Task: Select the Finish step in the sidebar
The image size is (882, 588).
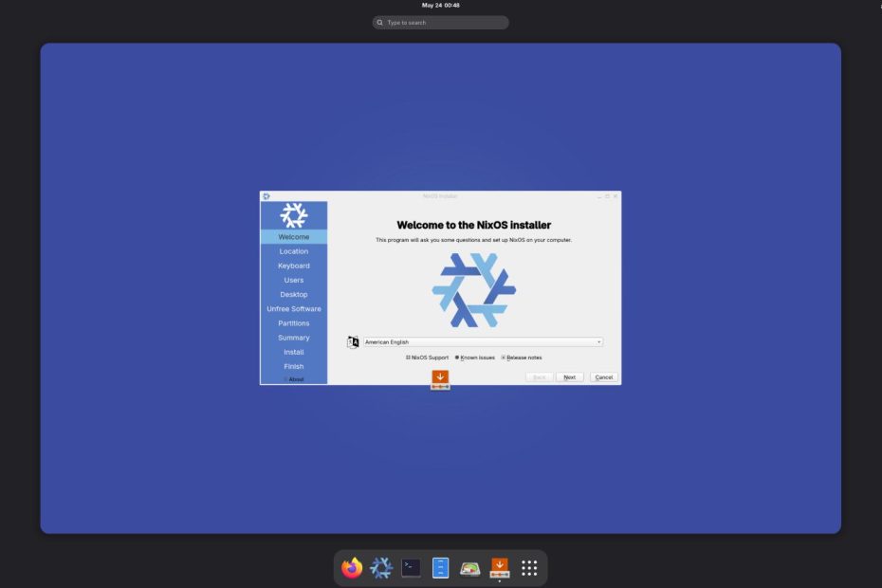Action: click(x=294, y=366)
